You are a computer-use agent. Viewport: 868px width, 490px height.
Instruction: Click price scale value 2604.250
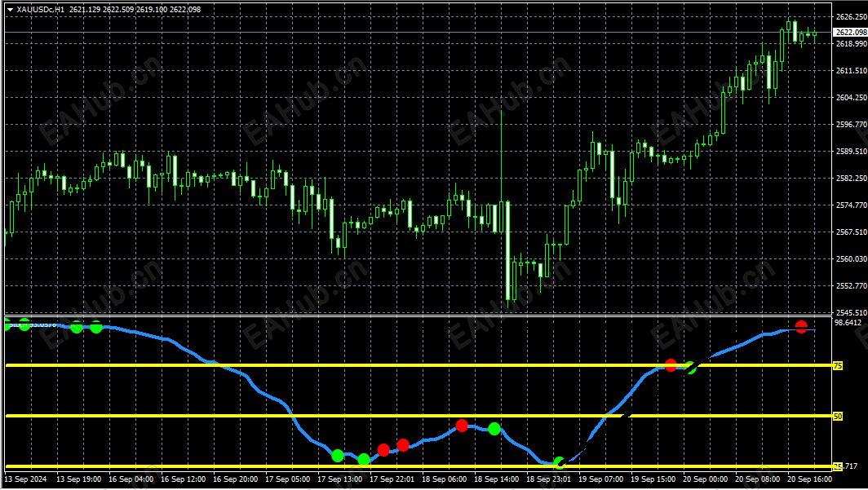click(x=852, y=97)
